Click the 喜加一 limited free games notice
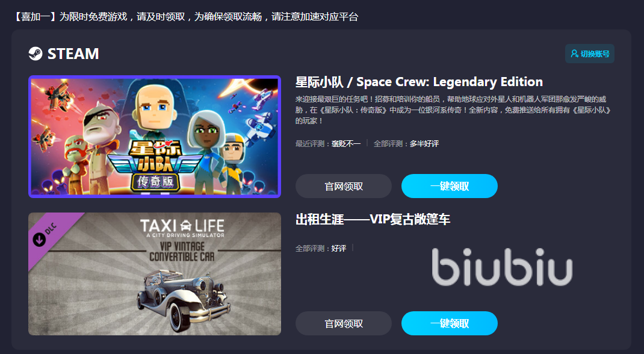The width and height of the screenshot is (644, 354). pyautogui.click(x=186, y=16)
